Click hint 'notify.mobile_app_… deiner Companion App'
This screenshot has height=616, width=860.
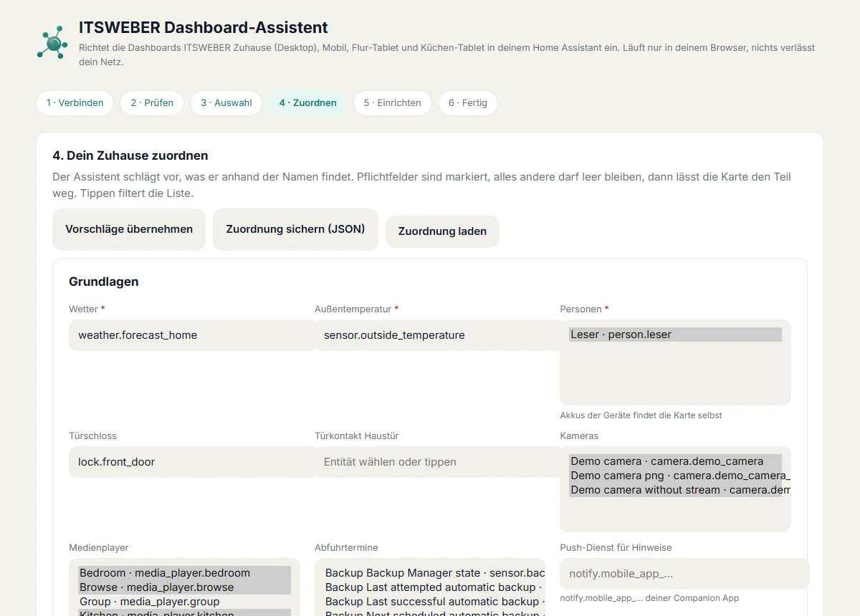tap(649, 598)
